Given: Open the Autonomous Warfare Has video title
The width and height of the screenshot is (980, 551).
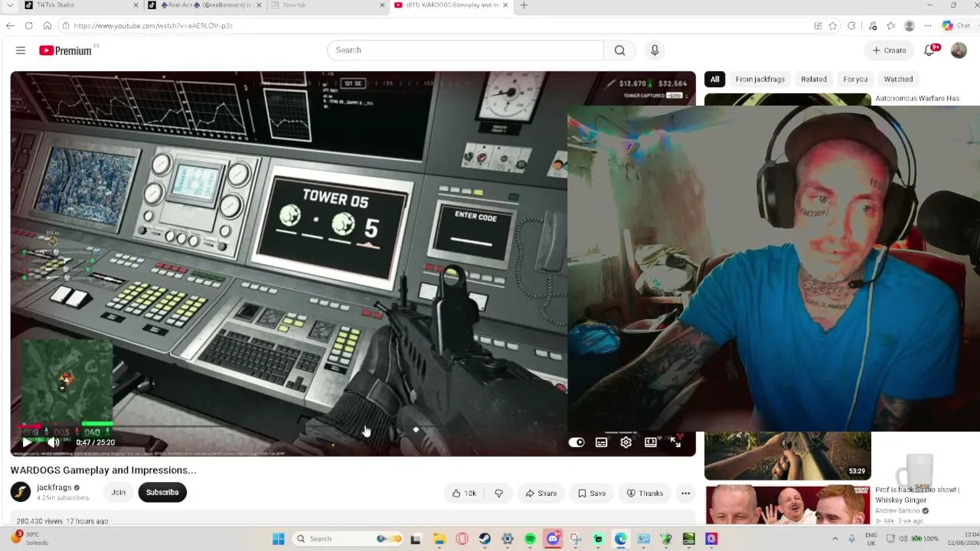Looking at the screenshot, I should coord(917,99).
